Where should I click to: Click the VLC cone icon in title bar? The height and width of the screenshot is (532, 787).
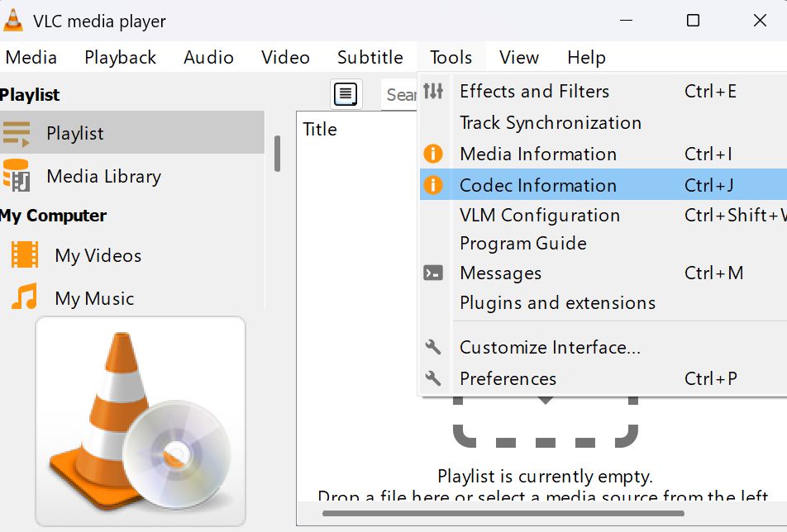click(13, 21)
